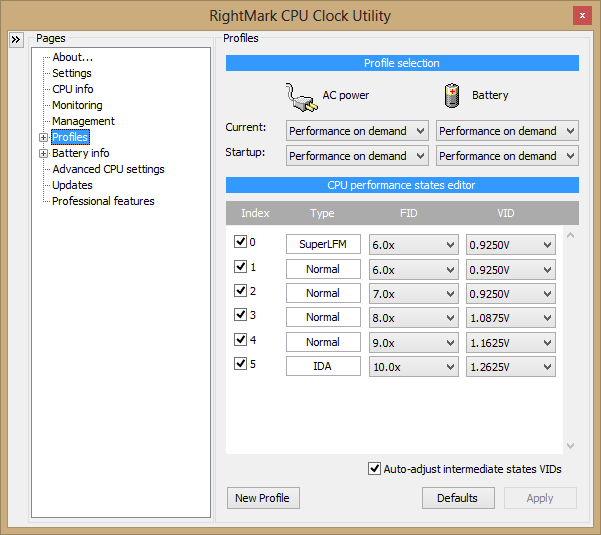601x535 pixels.
Task: Expand the Battery info tree node
Action: click(x=43, y=153)
